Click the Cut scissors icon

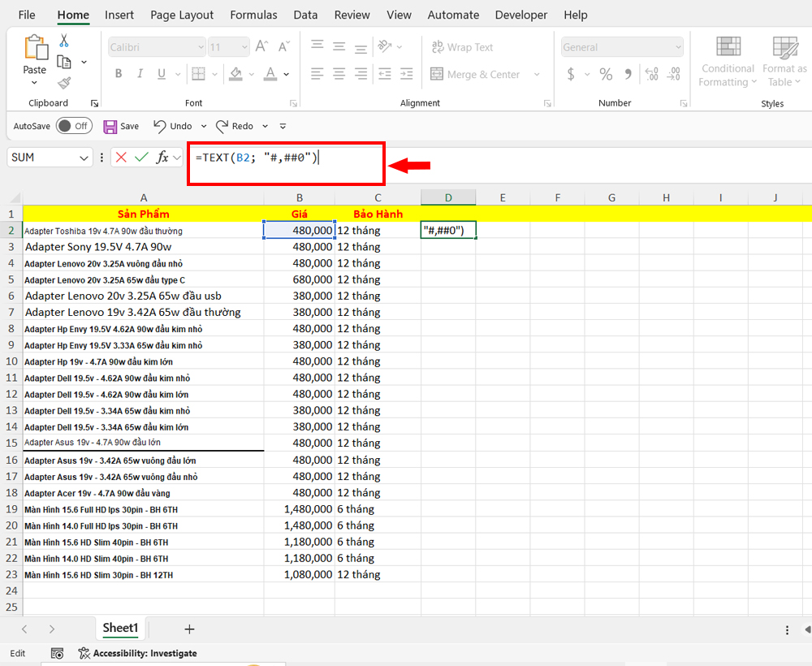tap(64, 41)
